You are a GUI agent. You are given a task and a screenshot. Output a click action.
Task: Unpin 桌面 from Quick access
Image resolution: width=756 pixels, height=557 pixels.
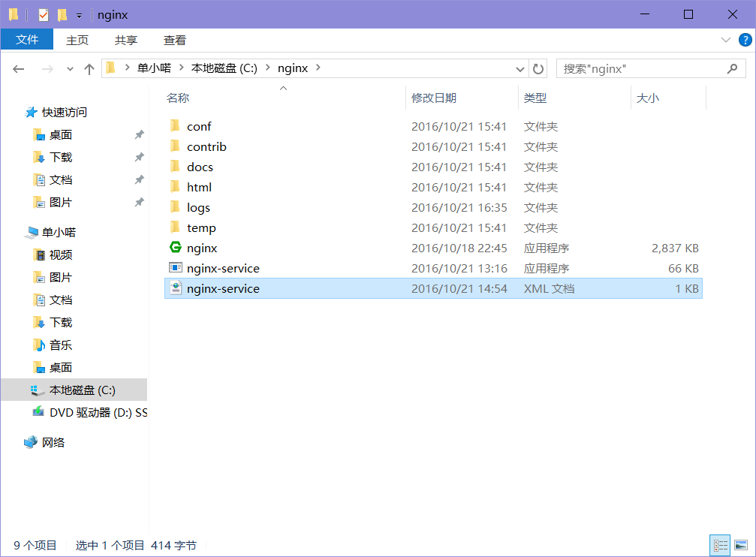[140, 134]
